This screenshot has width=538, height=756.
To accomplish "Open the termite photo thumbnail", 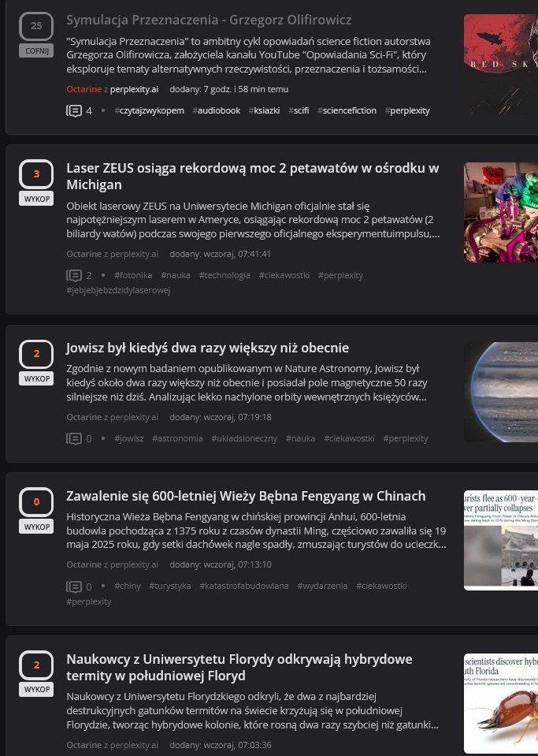I will (501, 703).
